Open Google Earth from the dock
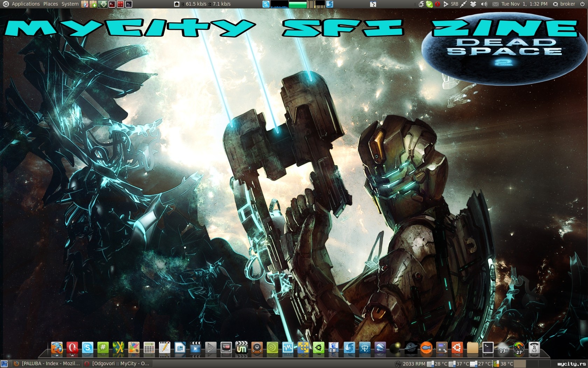Screen dimensions: 588x368 (380, 348)
